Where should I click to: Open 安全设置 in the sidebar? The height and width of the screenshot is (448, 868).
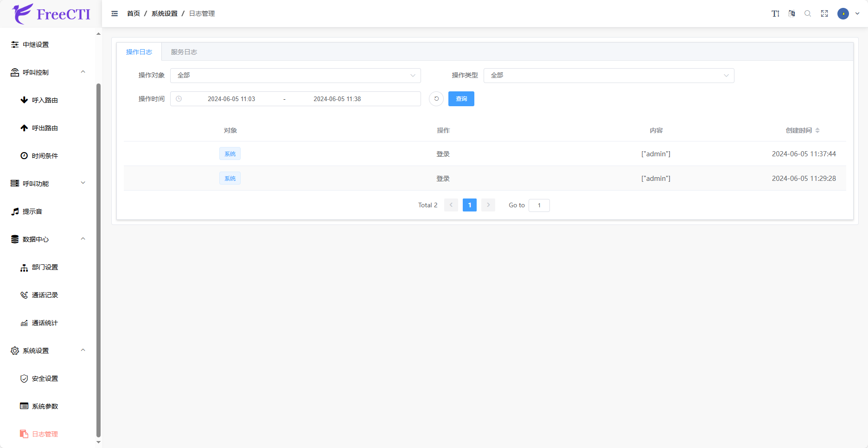pyautogui.click(x=45, y=378)
